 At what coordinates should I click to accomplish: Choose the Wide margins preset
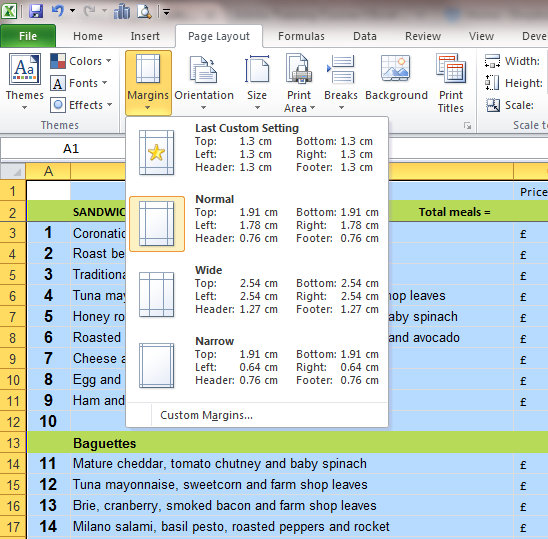click(257, 294)
